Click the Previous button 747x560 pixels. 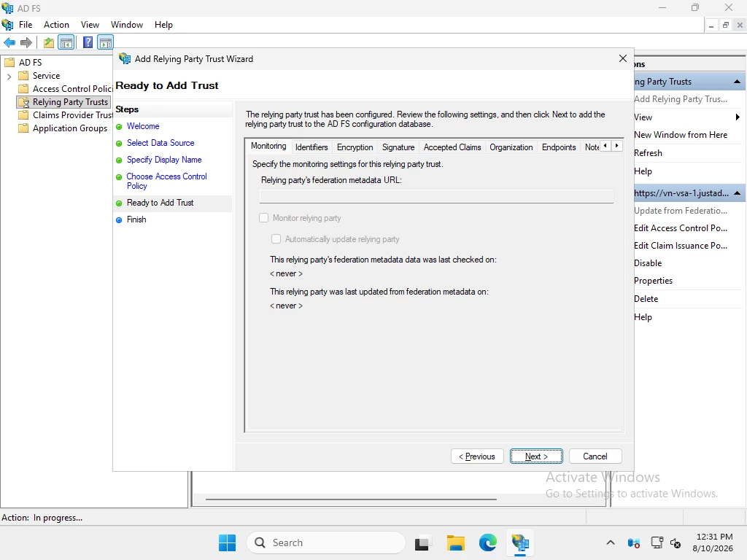pyautogui.click(x=477, y=456)
